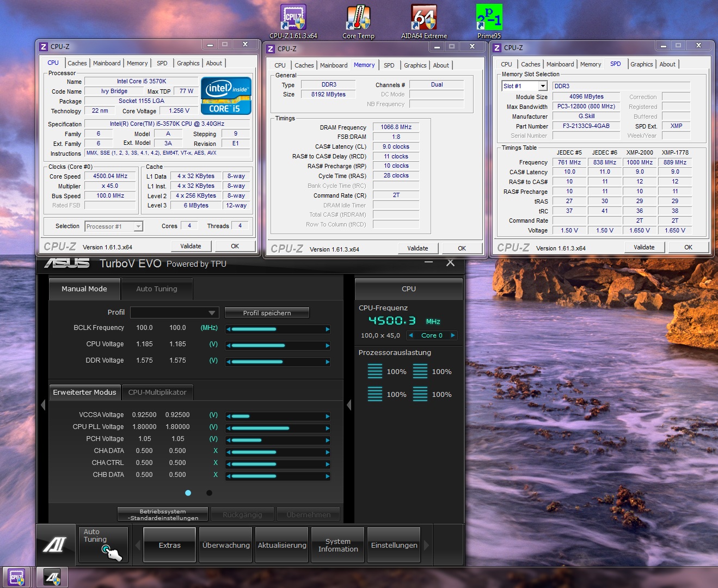Open the Einstellungen section

(394, 545)
